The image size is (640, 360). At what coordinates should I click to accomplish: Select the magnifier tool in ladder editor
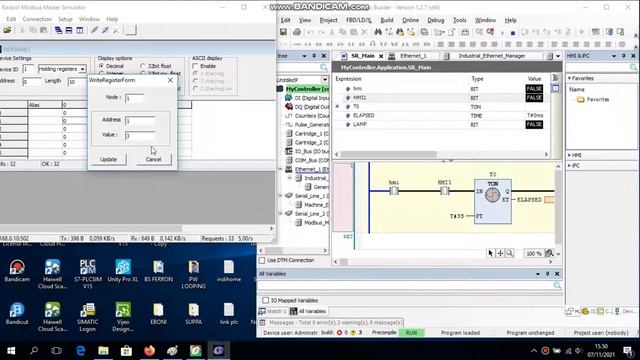509,253
